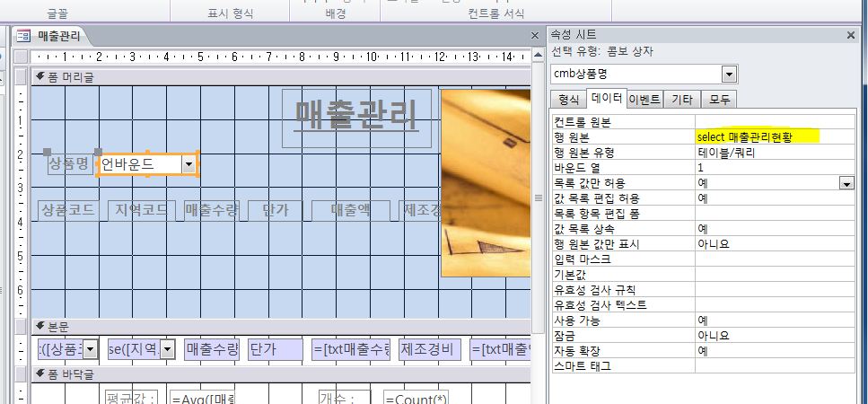This screenshot has width=868, height=404.
Task: Close the 속성 시트 property sheet pane
Action: point(851,35)
